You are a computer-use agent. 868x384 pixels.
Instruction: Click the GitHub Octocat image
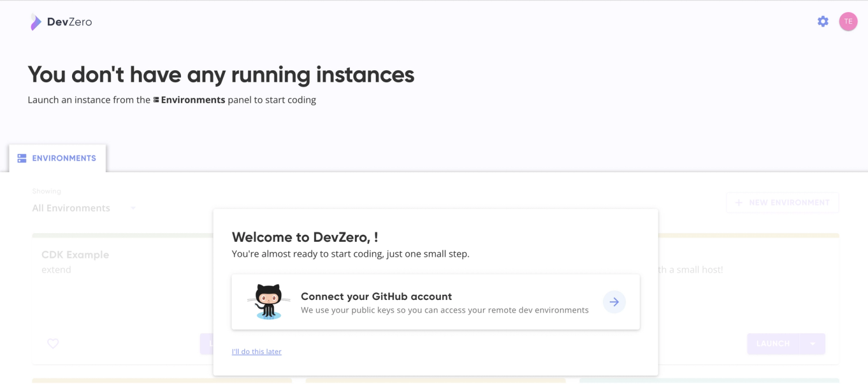pos(269,302)
